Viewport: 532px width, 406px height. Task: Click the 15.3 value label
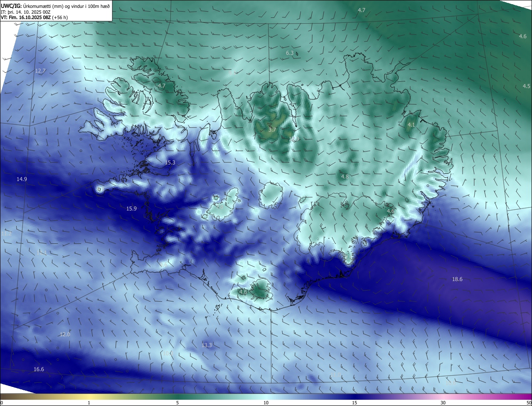point(170,162)
